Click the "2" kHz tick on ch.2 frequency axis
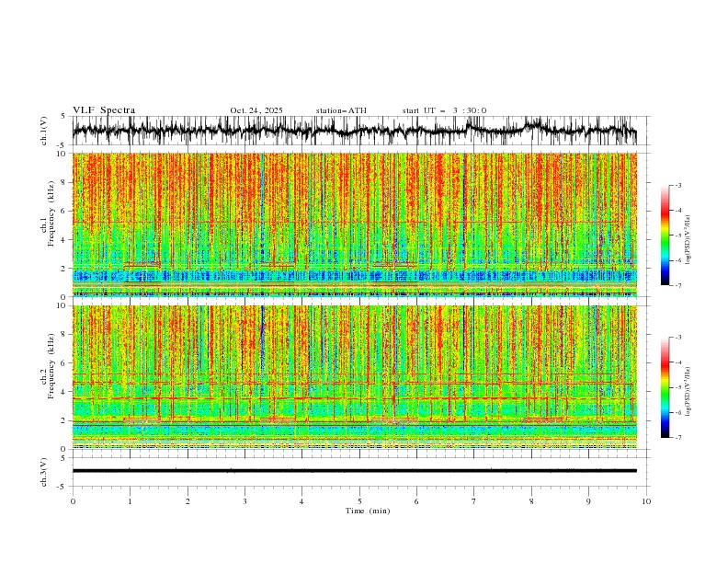This screenshot has width=728, height=563. tap(64, 420)
